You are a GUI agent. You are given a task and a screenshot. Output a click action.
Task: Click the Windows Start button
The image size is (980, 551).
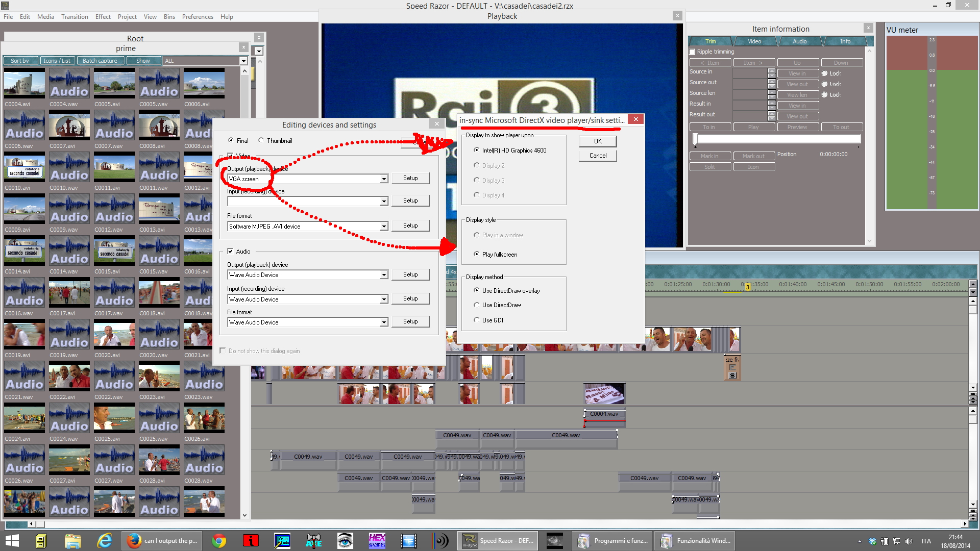click(x=12, y=541)
